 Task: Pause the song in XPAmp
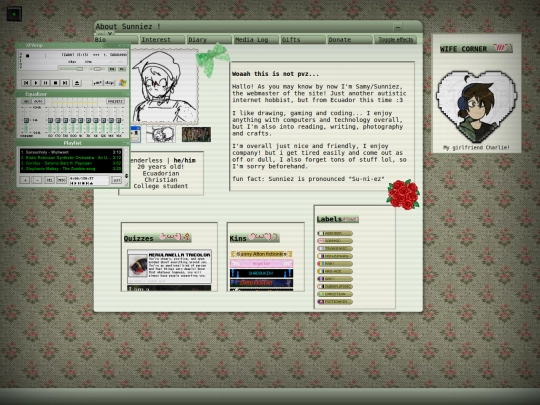click(x=45, y=83)
